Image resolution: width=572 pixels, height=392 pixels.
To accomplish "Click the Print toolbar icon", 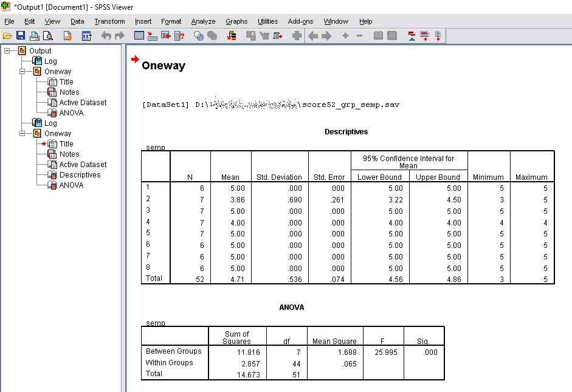I will tap(35, 36).
